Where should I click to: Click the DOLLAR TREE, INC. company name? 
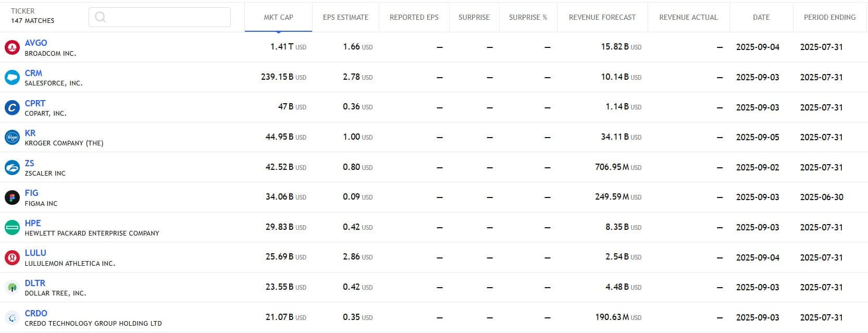[55, 293]
